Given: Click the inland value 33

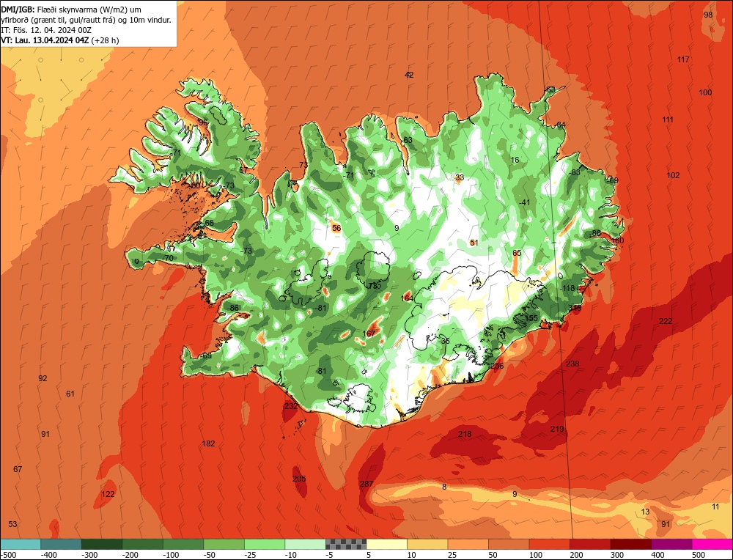Looking at the screenshot, I should click(460, 177).
